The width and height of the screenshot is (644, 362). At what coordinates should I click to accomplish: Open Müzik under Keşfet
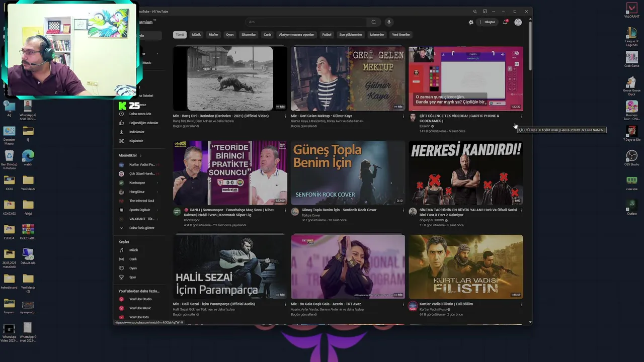point(139,250)
